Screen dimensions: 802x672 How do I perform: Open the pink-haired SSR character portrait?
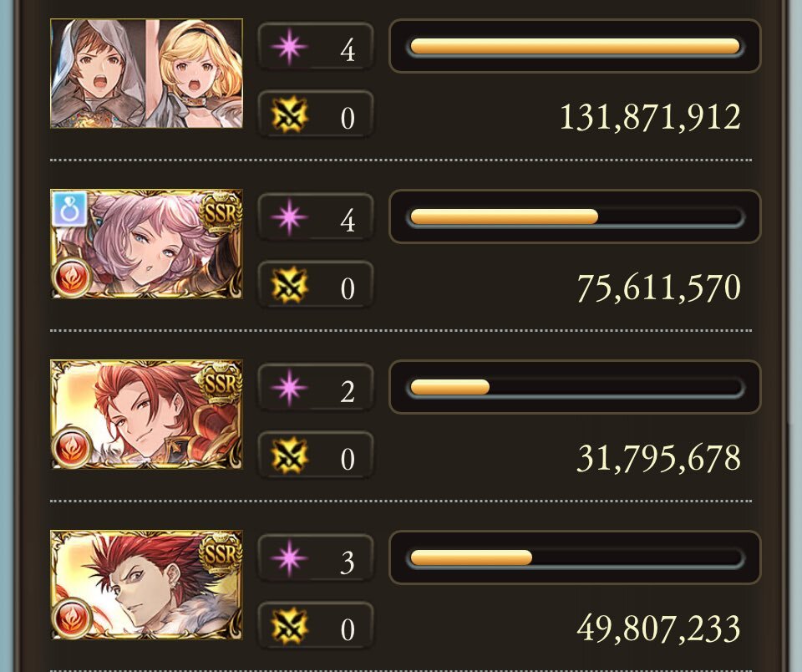146,243
